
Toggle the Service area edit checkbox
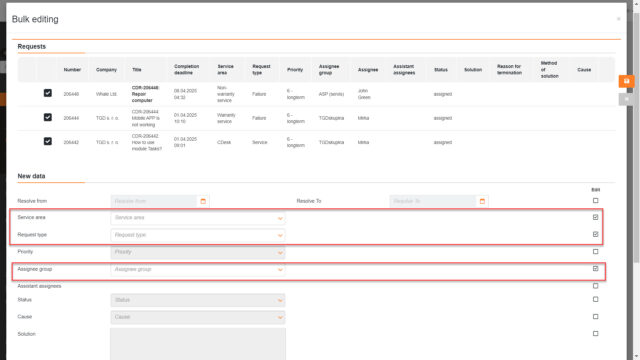click(x=596, y=217)
